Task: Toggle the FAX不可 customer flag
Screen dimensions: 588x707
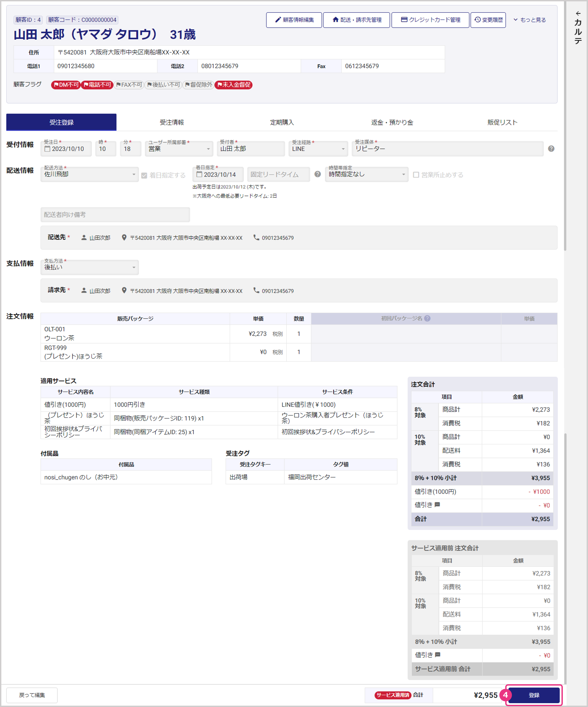Action: click(129, 85)
